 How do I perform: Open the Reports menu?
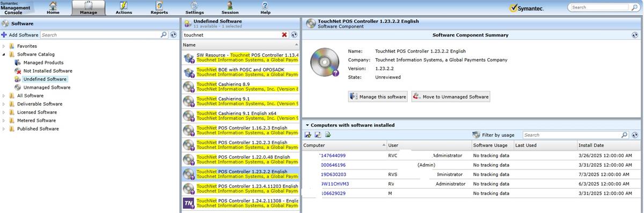(159, 8)
